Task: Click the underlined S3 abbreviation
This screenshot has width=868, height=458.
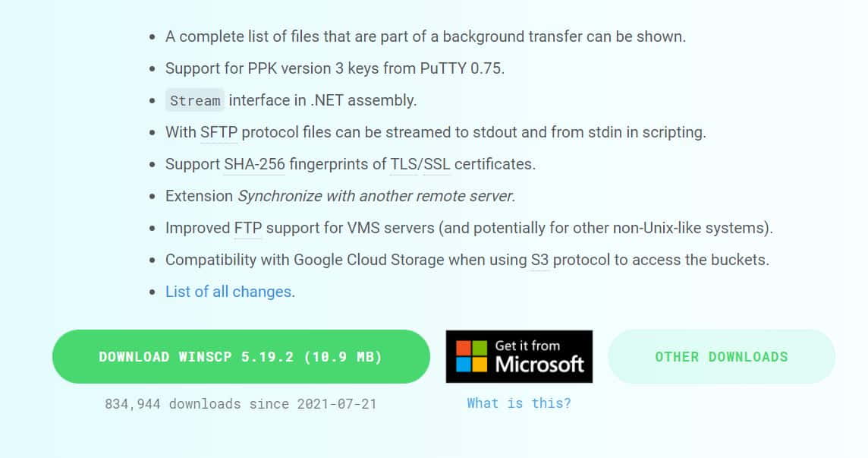Action: [539, 260]
